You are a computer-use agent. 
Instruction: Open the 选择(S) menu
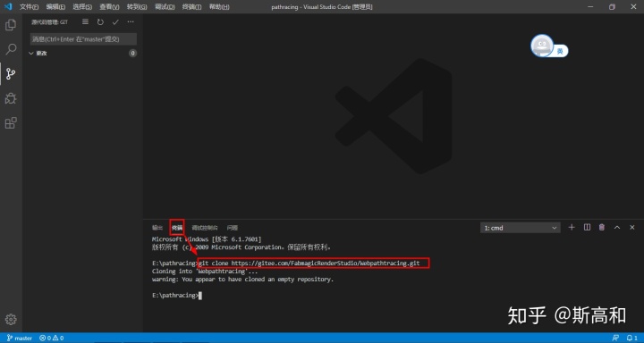click(82, 7)
